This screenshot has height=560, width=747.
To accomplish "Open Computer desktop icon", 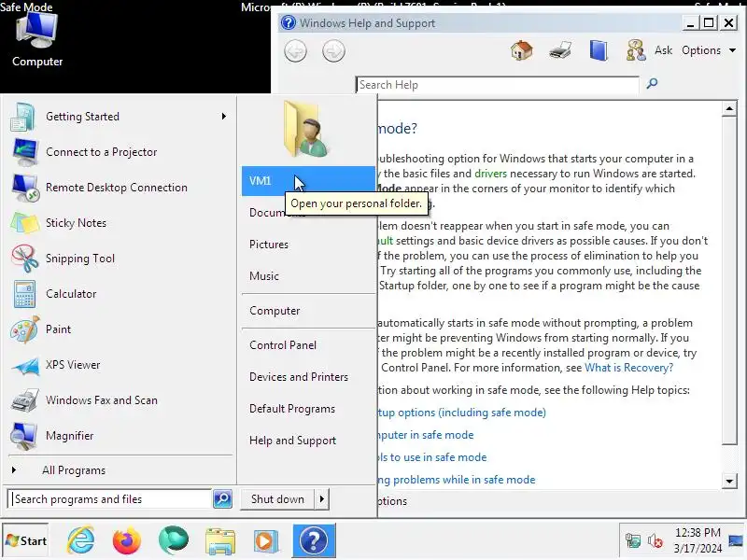I will click(37, 40).
